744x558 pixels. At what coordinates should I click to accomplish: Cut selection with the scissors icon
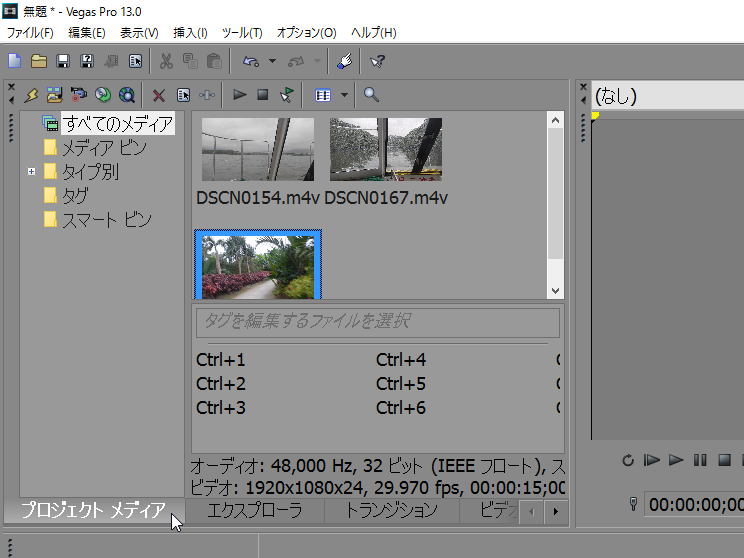[x=166, y=61]
